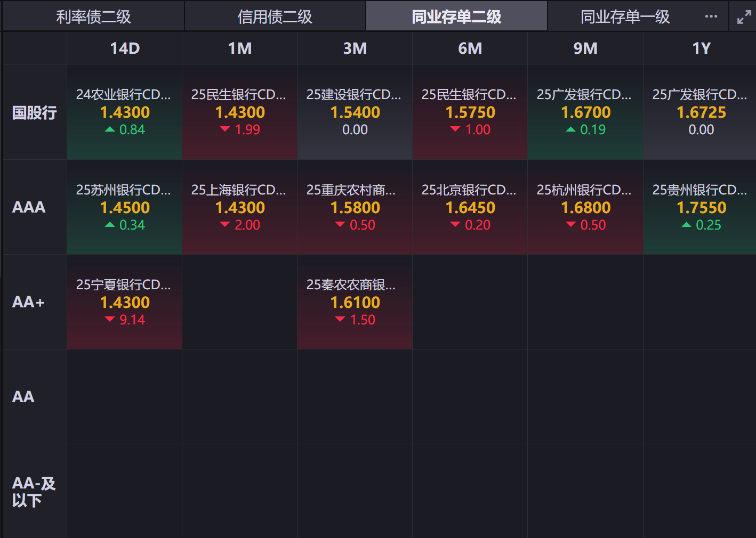Open the 同业存单一级 tab

625,17
